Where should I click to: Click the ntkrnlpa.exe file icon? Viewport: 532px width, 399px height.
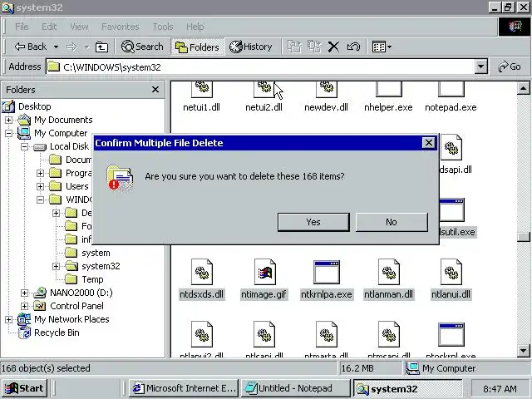(x=327, y=272)
